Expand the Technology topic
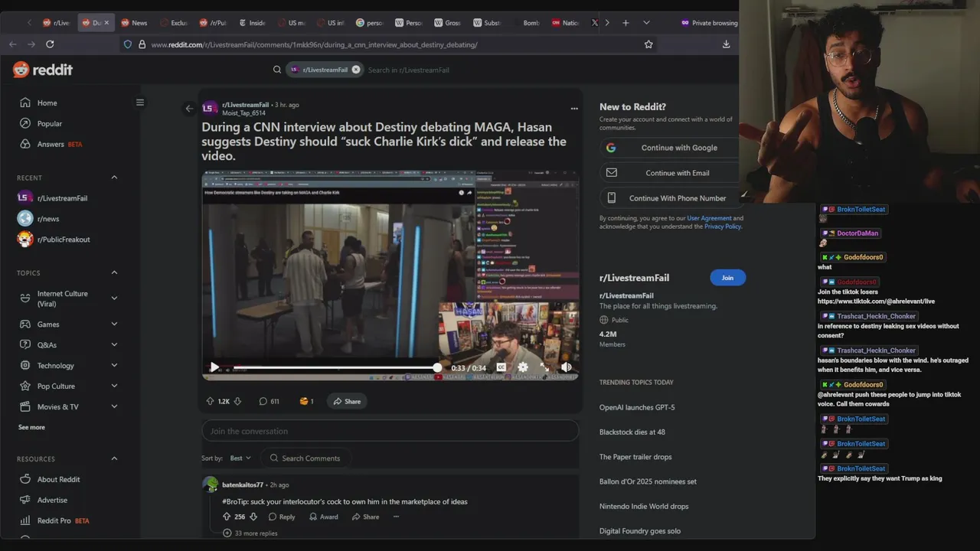 114,366
